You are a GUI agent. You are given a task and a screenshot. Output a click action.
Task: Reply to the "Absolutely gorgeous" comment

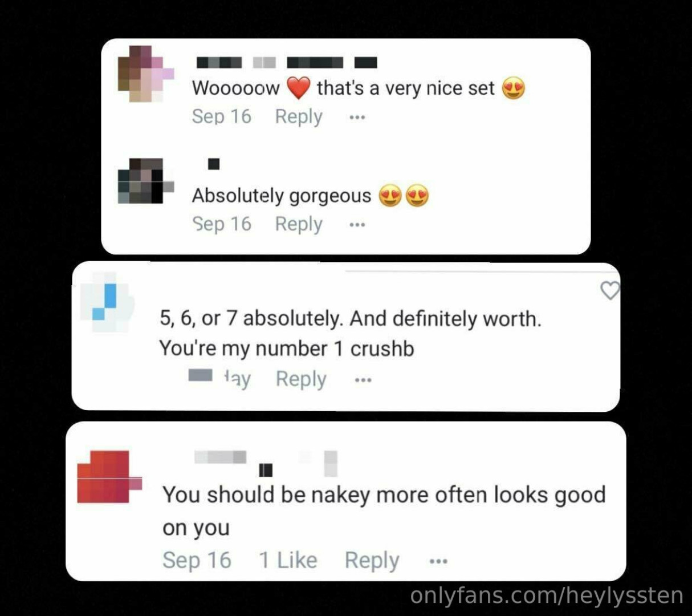299,224
